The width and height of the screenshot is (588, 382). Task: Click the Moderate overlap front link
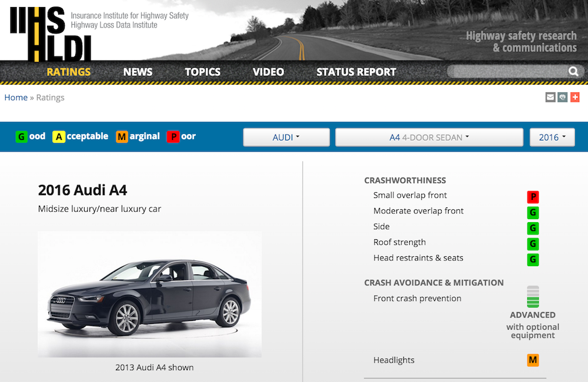(x=419, y=211)
